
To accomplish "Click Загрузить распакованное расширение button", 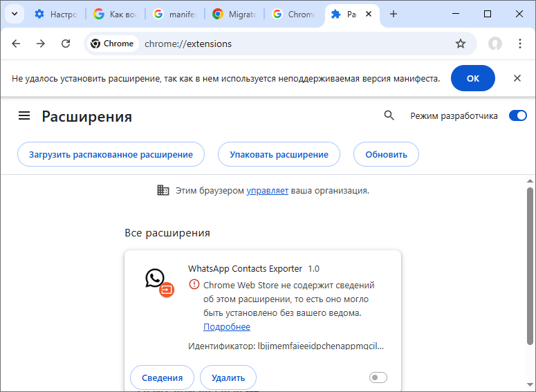I will pyautogui.click(x=111, y=154).
